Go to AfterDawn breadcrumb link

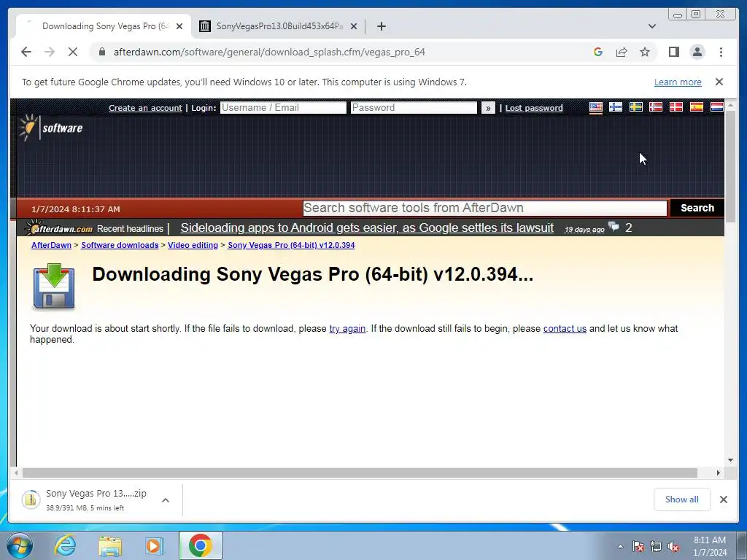pos(52,245)
